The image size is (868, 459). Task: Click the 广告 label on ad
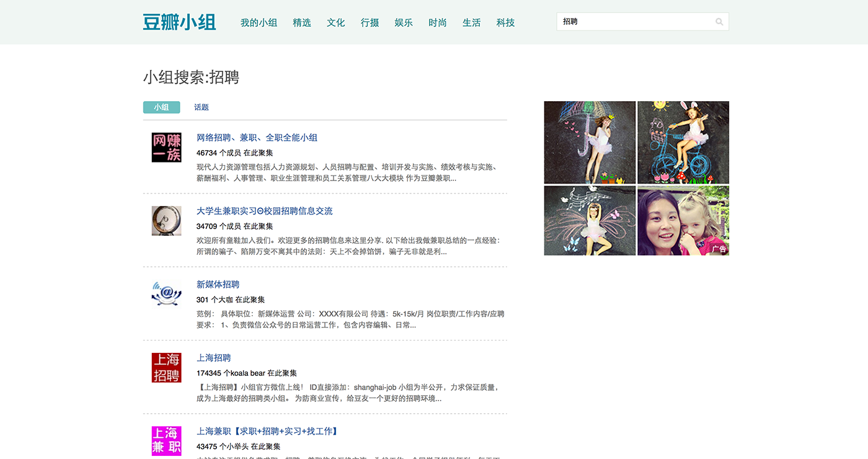(x=719, y=249)
